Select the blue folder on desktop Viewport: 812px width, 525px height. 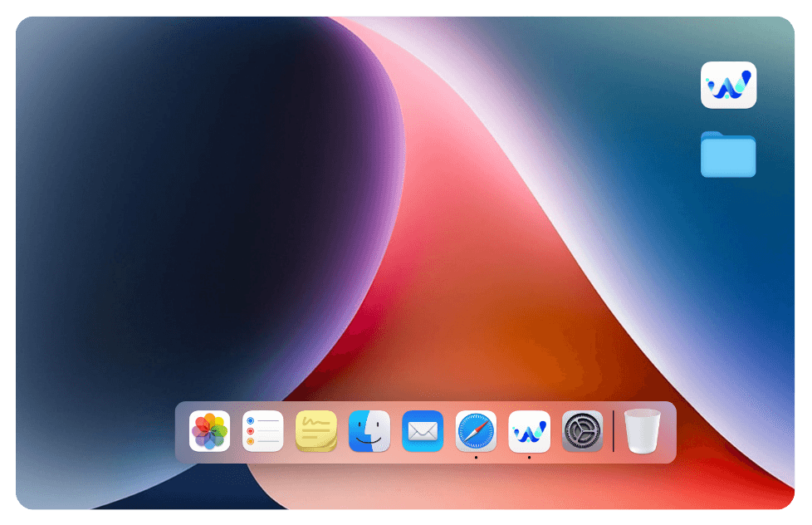point(728,155)
